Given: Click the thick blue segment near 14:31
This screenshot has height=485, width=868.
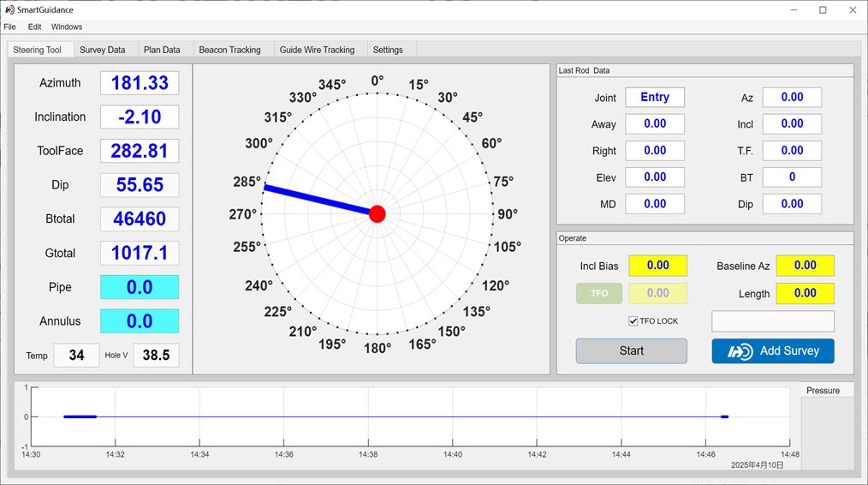Looking at the screenshot, I should coord(80,416).
